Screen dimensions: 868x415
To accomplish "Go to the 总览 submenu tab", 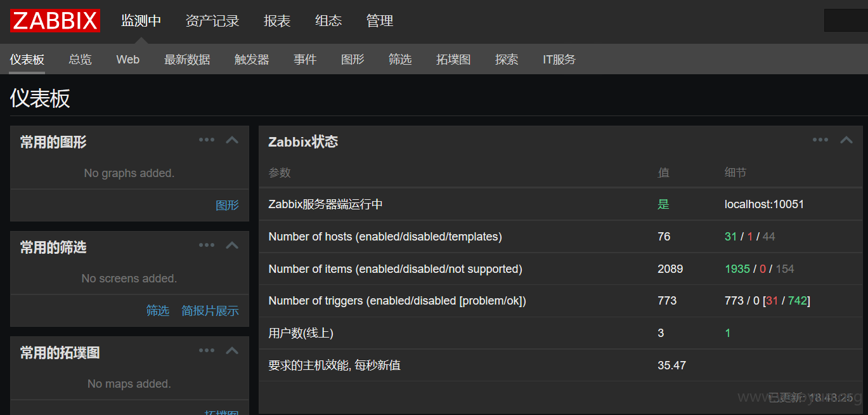I will point(81,60).
